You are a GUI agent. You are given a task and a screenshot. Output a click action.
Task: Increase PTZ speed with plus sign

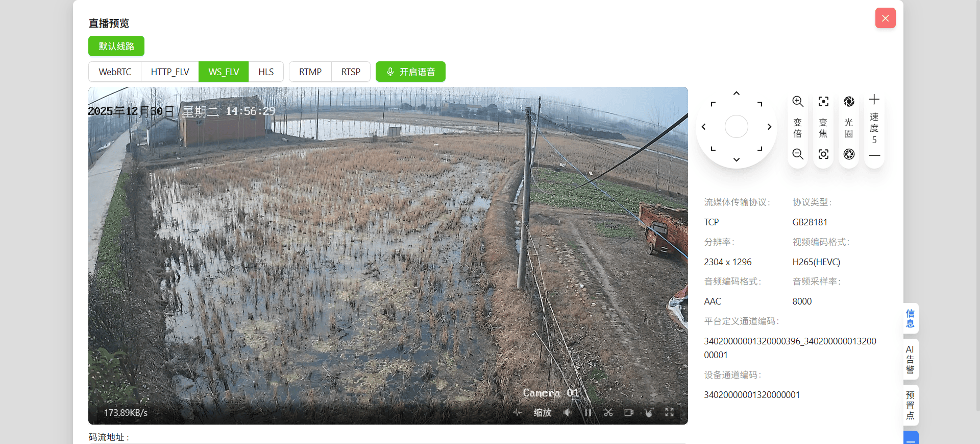tap(874, 99)
